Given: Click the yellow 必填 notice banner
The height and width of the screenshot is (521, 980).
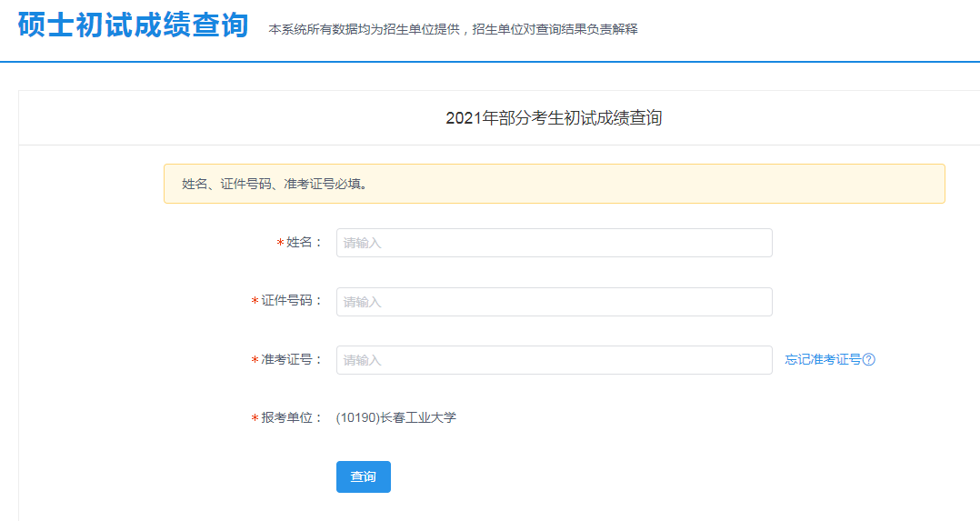Looking at the screenshot, I should point(555,184).
